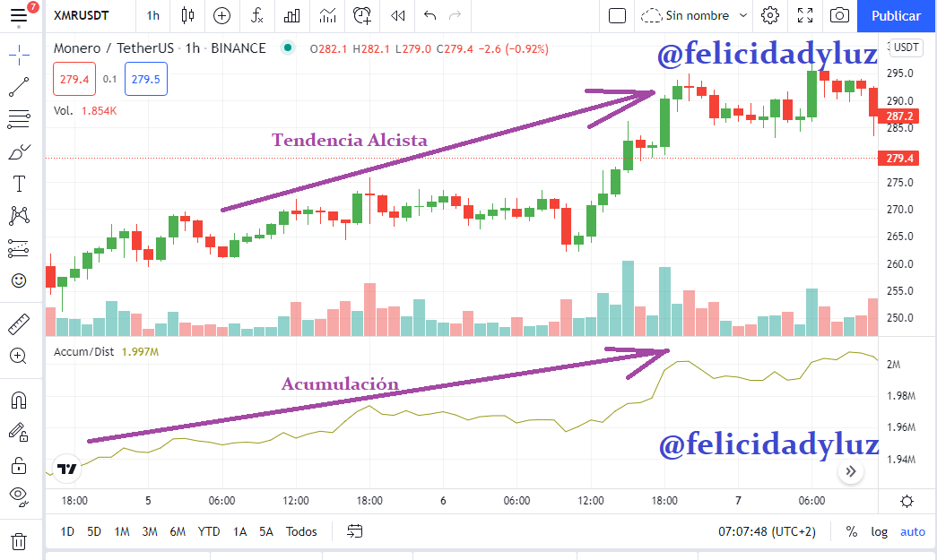937x560 pixels.
Task: Toggle magnet mode for drawings
Action: pos(19,400)
